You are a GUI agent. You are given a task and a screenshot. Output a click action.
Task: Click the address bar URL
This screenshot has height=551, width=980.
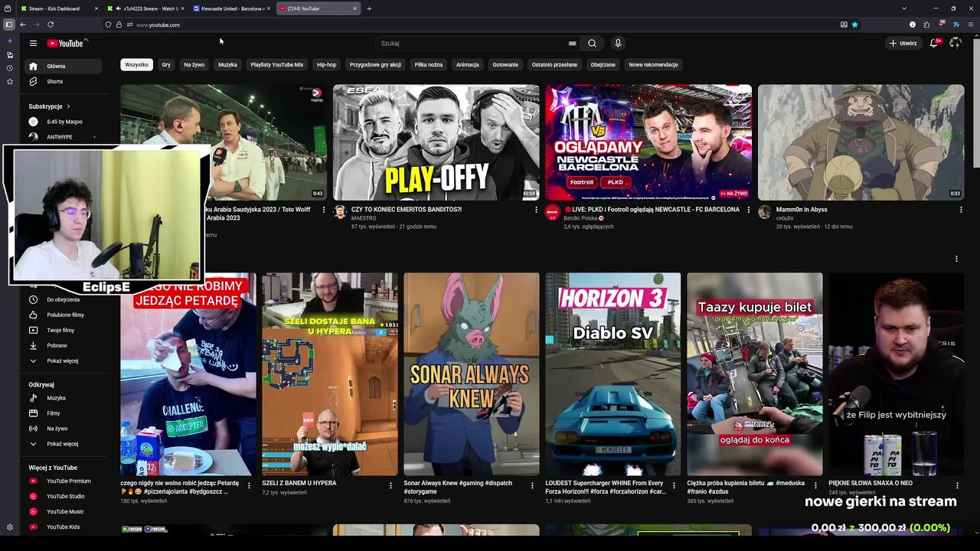pos(158,24)
